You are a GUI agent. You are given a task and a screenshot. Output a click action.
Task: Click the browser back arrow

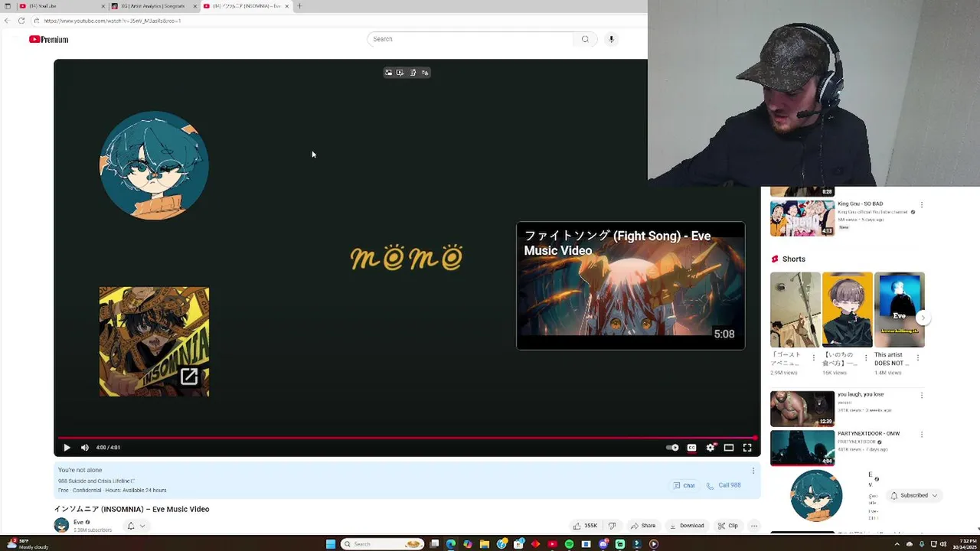click(x=7, y=21)
